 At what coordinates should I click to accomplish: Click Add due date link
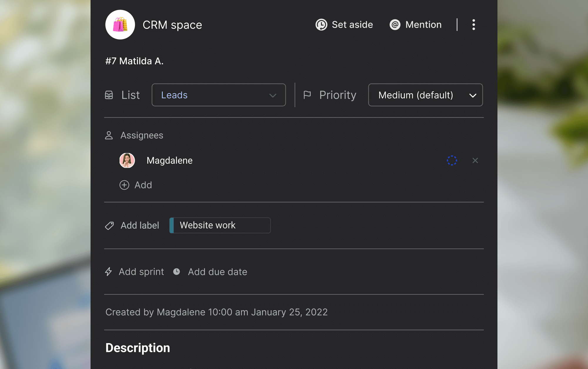point(217,272)
